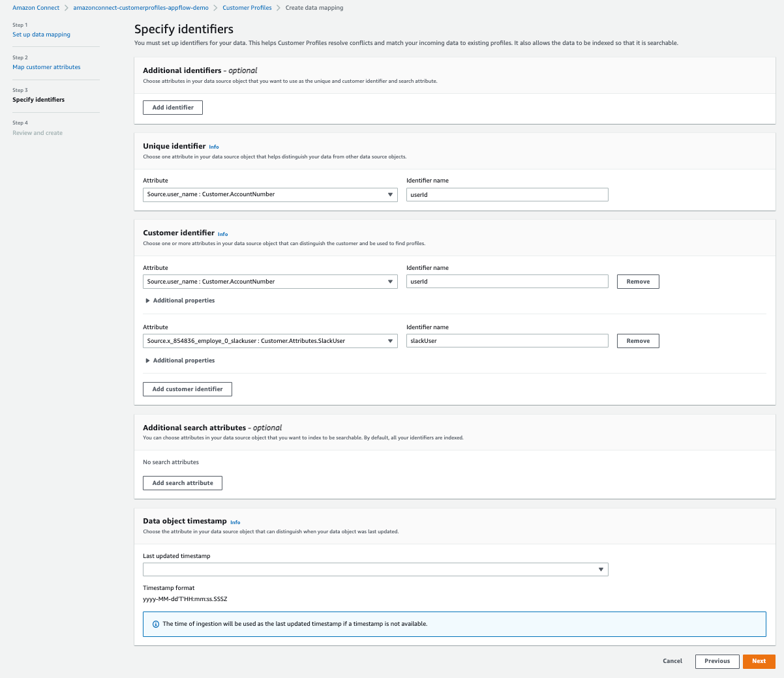Click Add customer identifier button

coord(187,389)
